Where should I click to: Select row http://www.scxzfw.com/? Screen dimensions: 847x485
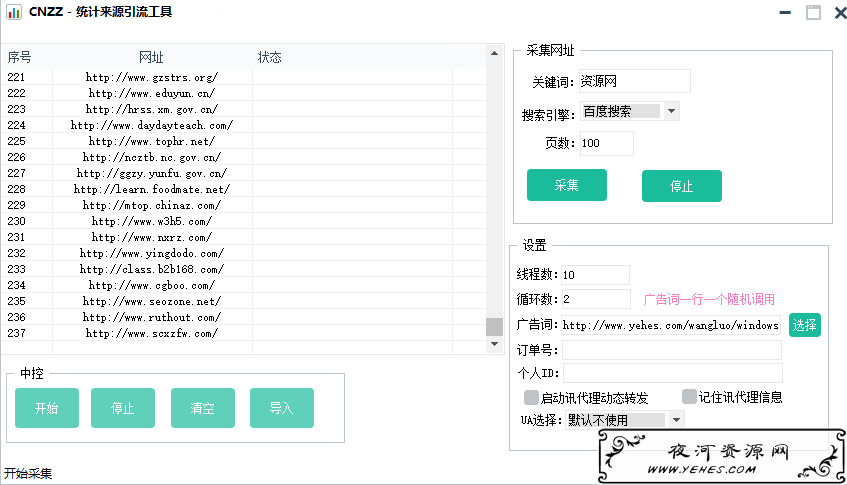coord(243,333)
